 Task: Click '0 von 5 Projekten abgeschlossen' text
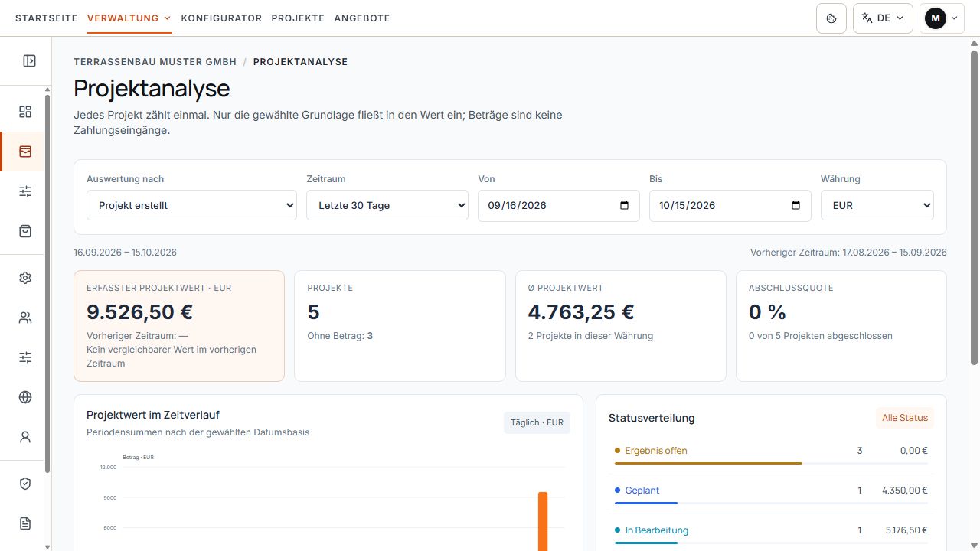tap(821, 336)
